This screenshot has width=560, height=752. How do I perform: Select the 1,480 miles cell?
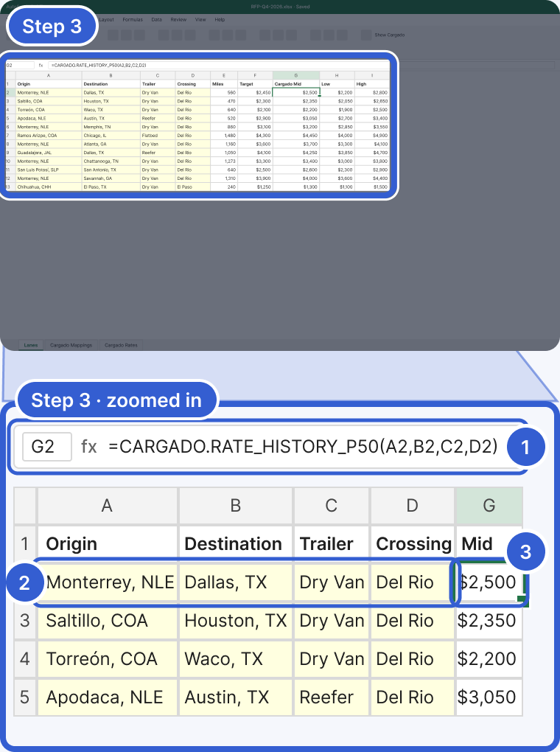coord(224,136)
